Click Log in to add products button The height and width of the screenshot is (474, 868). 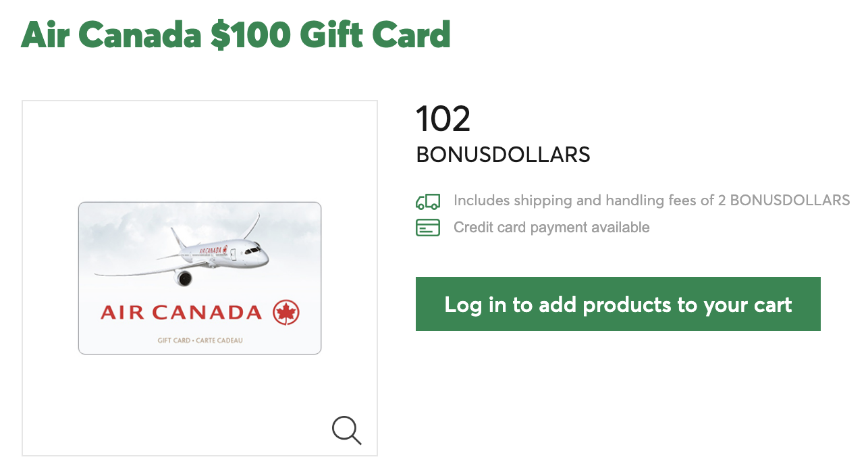pos(618,304)
